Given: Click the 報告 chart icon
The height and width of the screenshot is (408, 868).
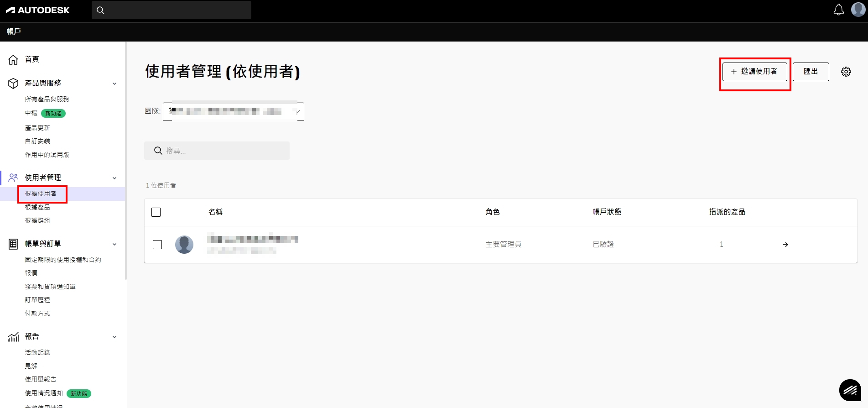Looking at the screenshot, I should (13, 337).
